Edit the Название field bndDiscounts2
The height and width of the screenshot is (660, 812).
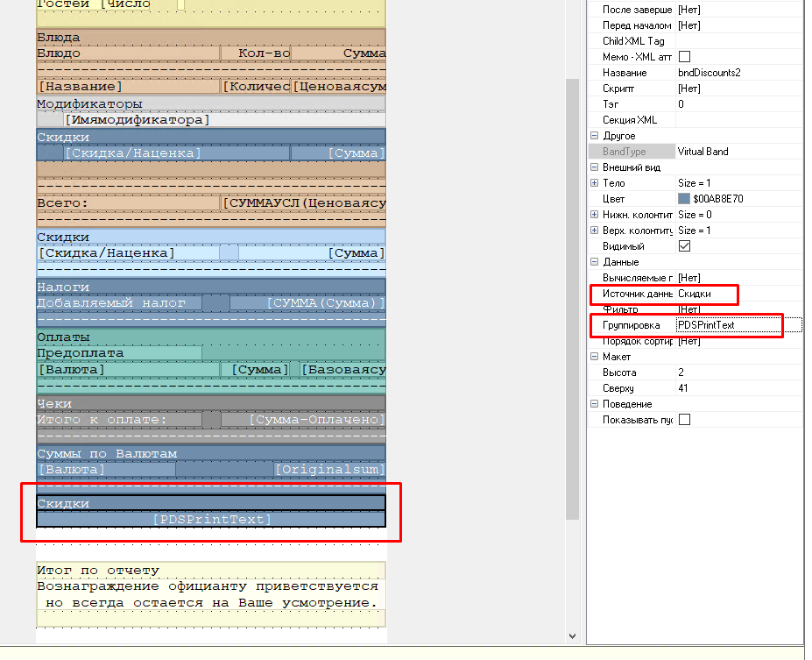pyautogui.click(x=736, y=73)
